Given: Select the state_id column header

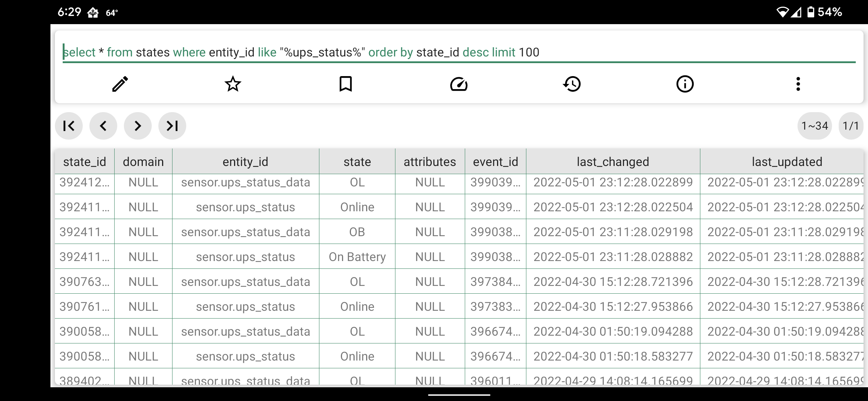Looking at the screenshot, I should 85,161.
